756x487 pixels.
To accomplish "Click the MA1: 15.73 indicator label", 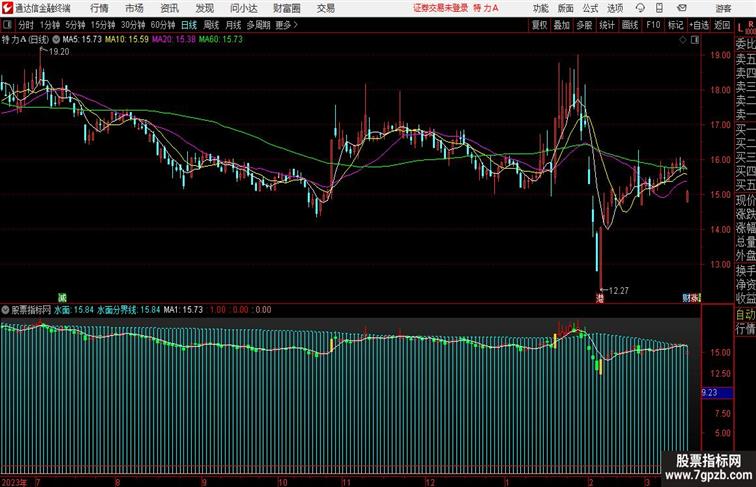I will tap(183, 310).
